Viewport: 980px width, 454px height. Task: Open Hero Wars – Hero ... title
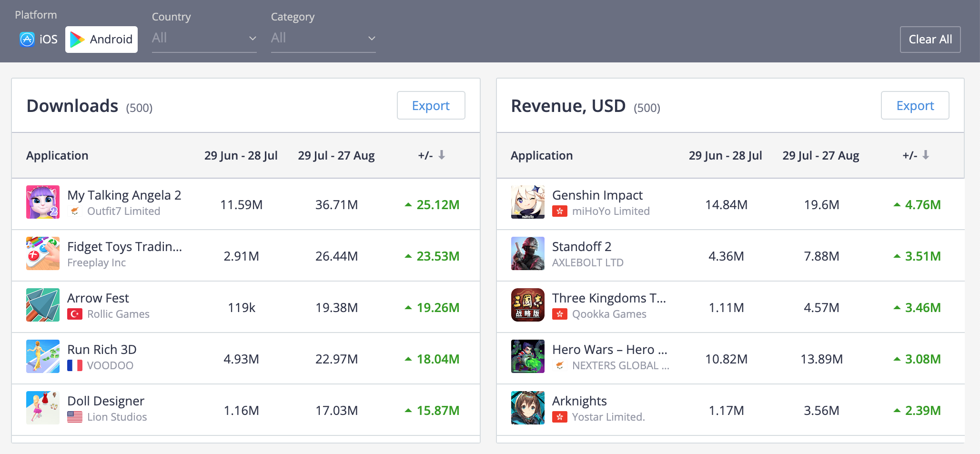pos(610,349)
